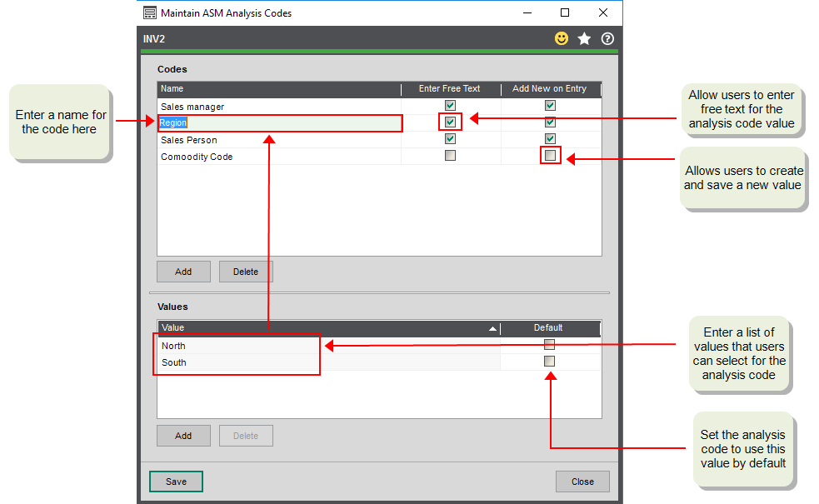The width and height of the screenshot is (819, 504).
Task: Add a new analysis code
Action: (183, 271)
